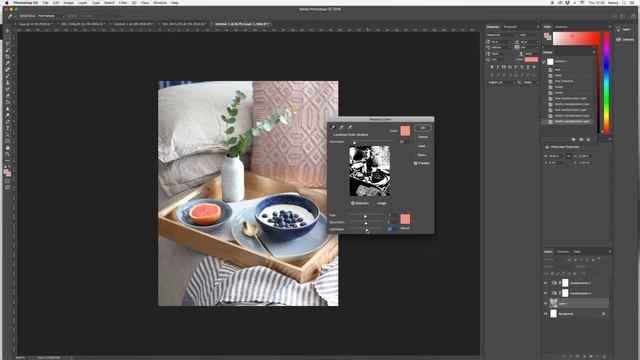The width and height of the screenshot is (640, 360).
Task: Toggle the Preview checkbox in Replace Color
Action: click(416, 163)
